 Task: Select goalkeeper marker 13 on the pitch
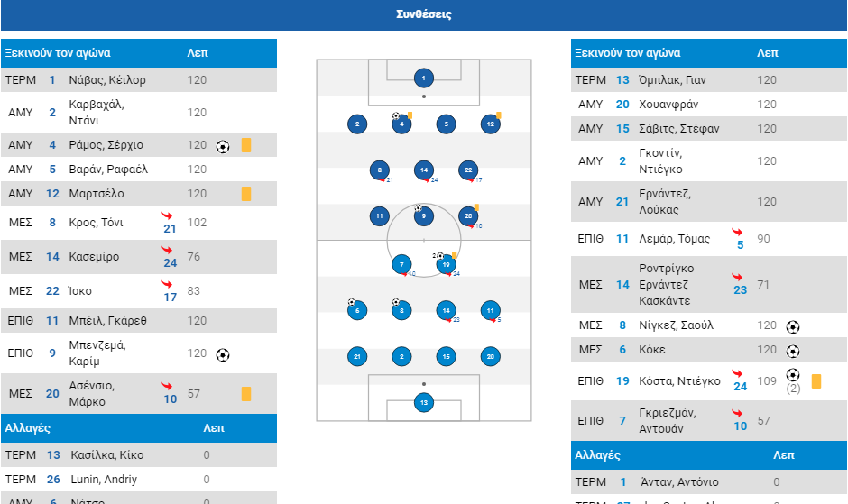click(423, 402)
